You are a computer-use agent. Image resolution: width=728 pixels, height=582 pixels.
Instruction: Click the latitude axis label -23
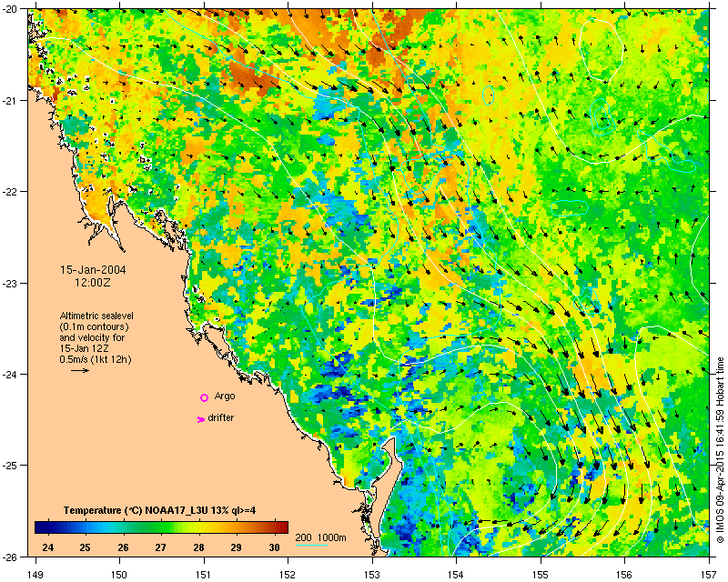[x=10, y=283]
